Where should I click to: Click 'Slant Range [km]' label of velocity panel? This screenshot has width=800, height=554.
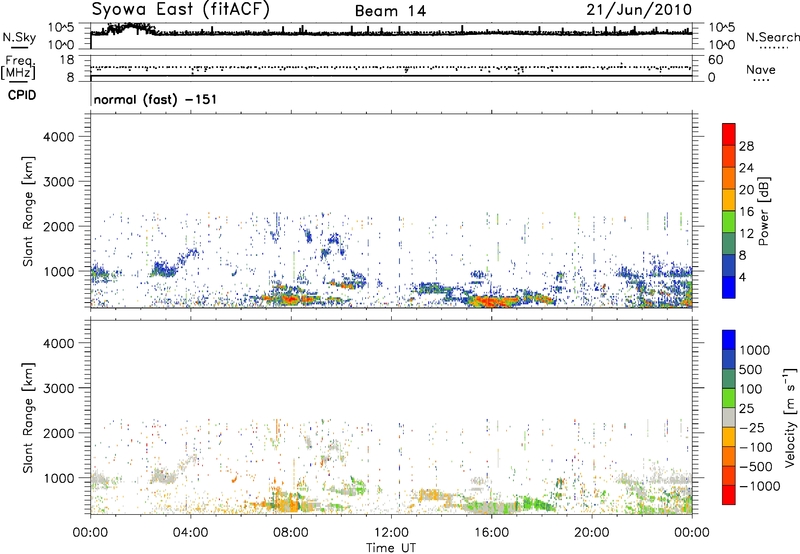pos(28,418)
